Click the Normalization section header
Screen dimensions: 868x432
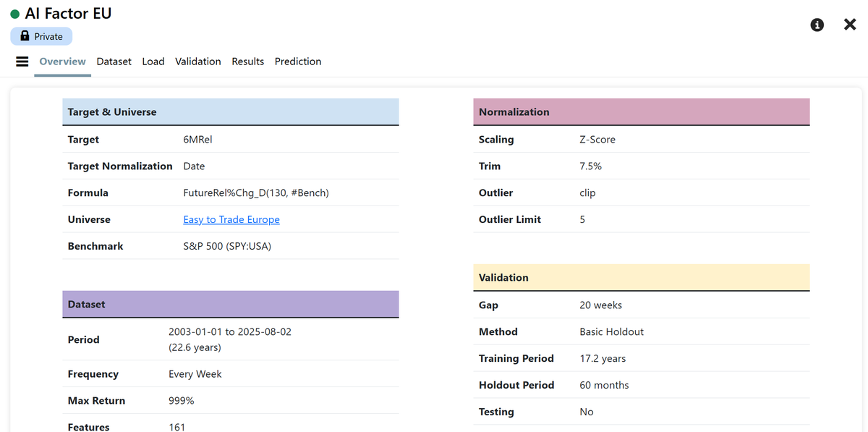click(642, 112)
